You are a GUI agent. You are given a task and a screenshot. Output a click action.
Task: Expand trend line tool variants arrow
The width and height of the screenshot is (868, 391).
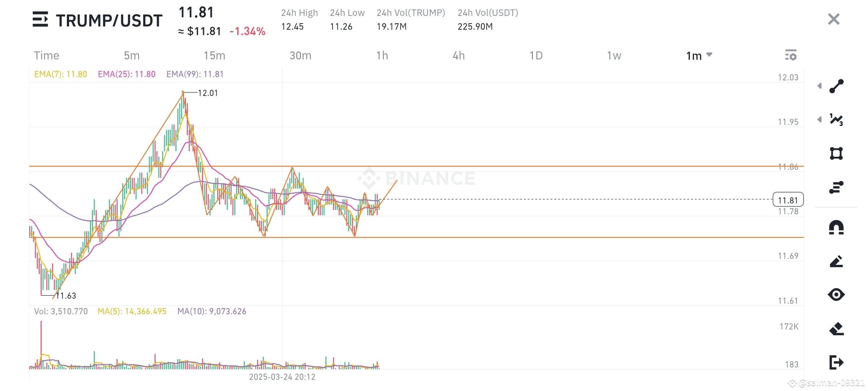point(820,86)
